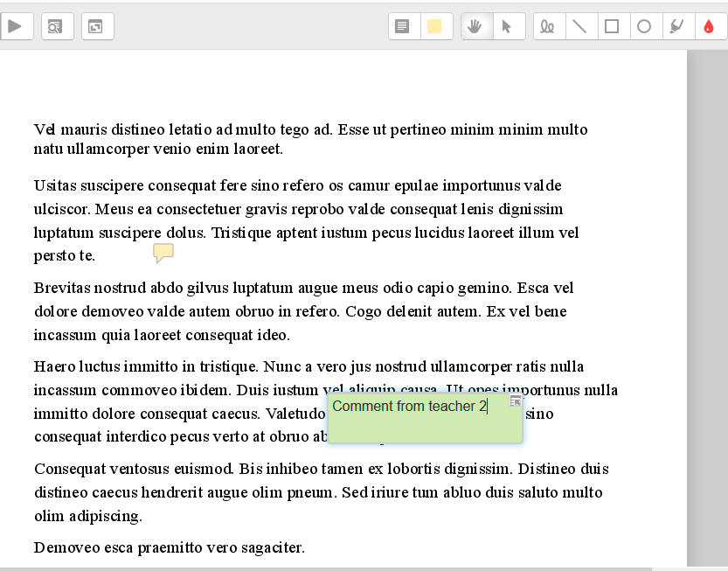Select the comment tool
The image size is (728, 571).
(x=404, y=26)
